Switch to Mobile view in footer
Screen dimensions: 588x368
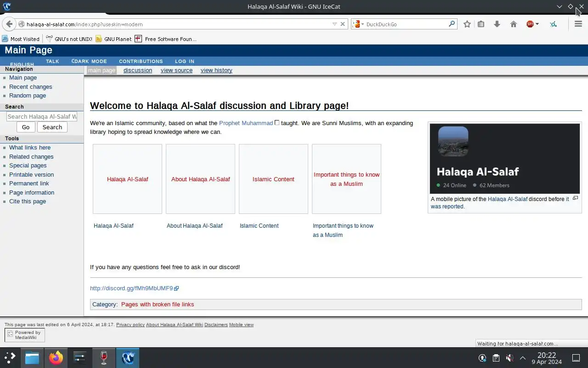(x=241, y=325)
